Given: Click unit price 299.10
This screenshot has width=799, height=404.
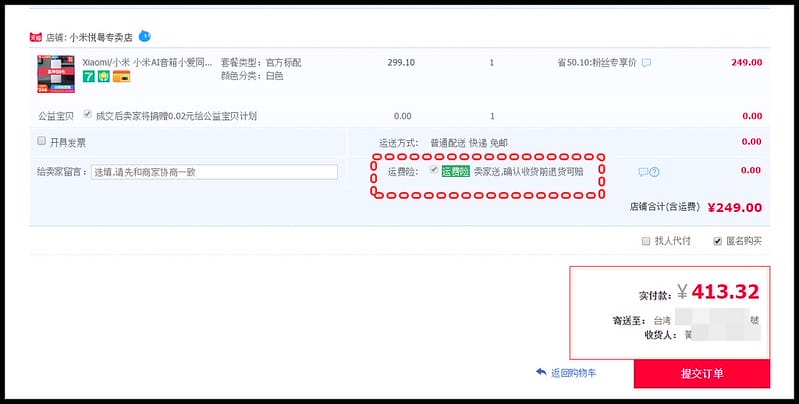Looking at the screenshot, I should [401, 63].
